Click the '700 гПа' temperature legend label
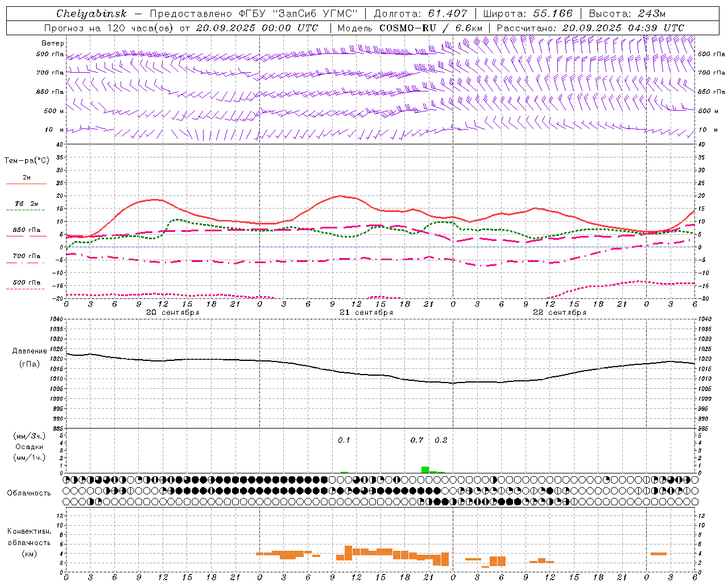The height and width of the screenshot is (582, 728). click(x=27, y=256)
